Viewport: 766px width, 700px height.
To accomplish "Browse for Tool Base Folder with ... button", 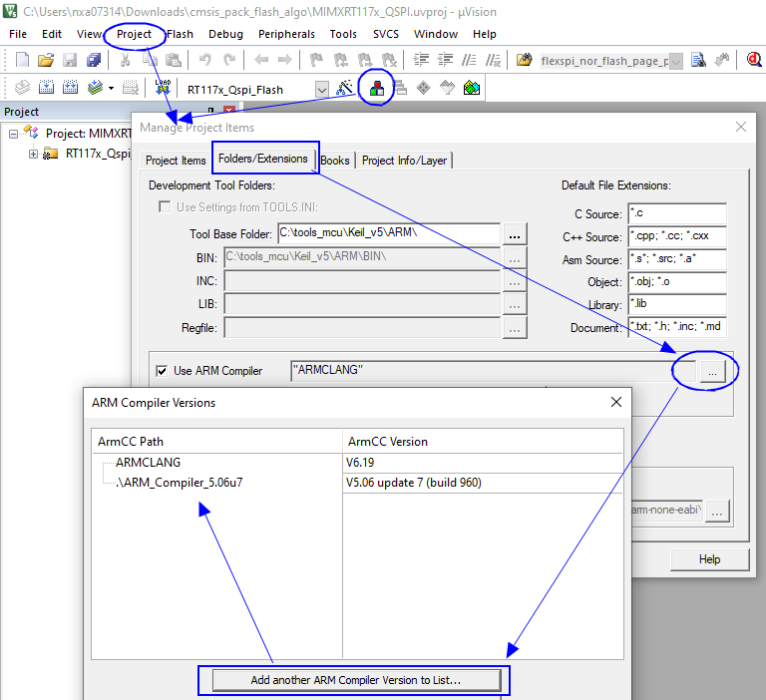I will (x=515, y=235).
